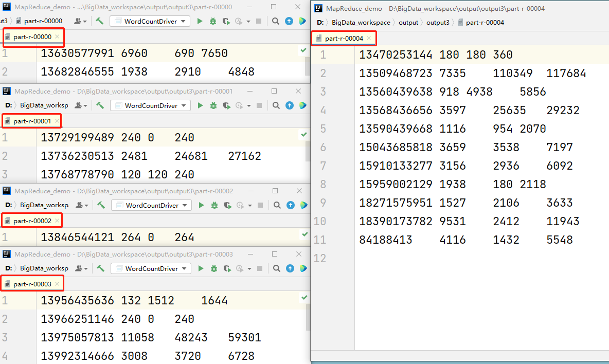The image size is (609, 364).
Task: Run with coverage in the part-r-00003 window
Action: 227,268
